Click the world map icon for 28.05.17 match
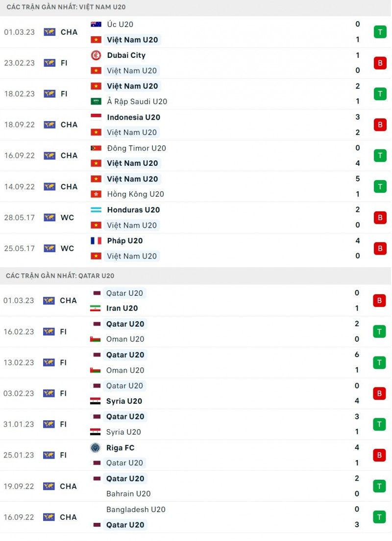This screenshot has width=392, height=541. point(49,217)
